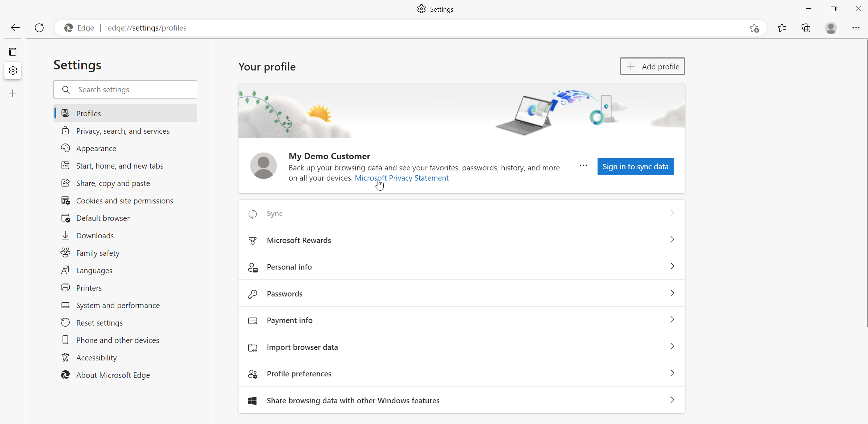
Task: Open Import browser data label
Action: pos(302,347)
